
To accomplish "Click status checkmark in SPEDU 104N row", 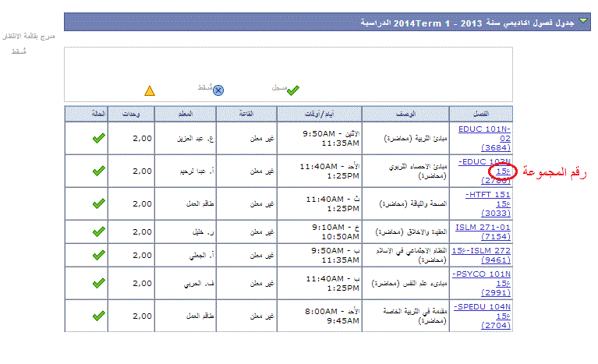I will tap(97, 316).
